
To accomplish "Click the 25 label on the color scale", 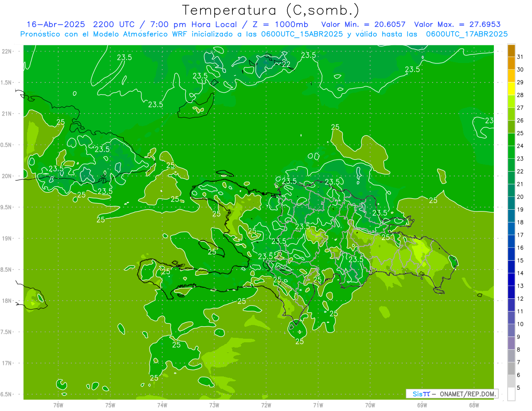I will click(x=520, y=133).
